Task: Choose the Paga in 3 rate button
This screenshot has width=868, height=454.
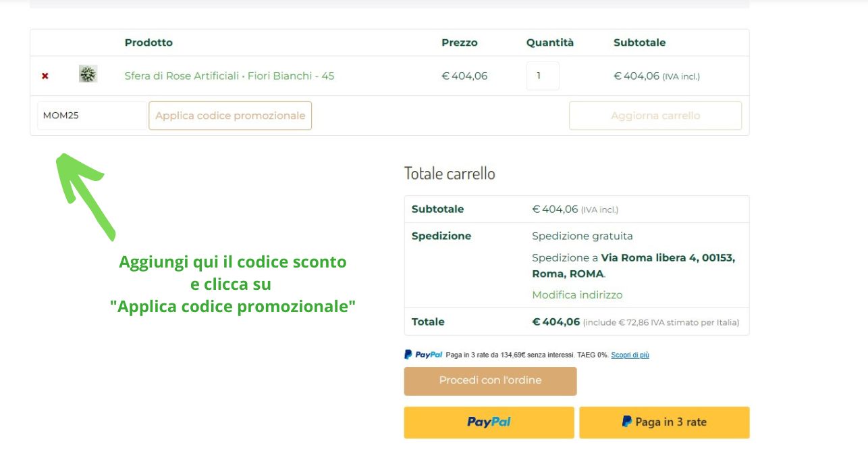Action: pyautogui.click(x=664, y=422)
